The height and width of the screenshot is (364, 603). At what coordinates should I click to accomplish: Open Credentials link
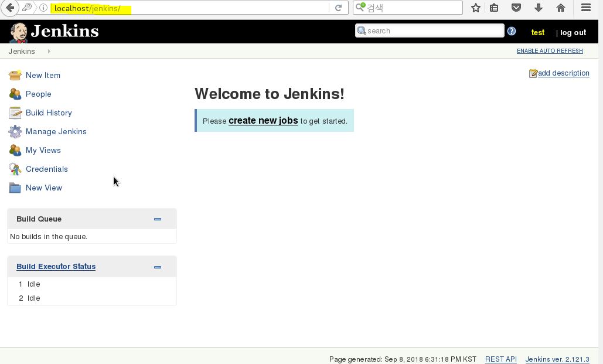(x=46, y=169)
